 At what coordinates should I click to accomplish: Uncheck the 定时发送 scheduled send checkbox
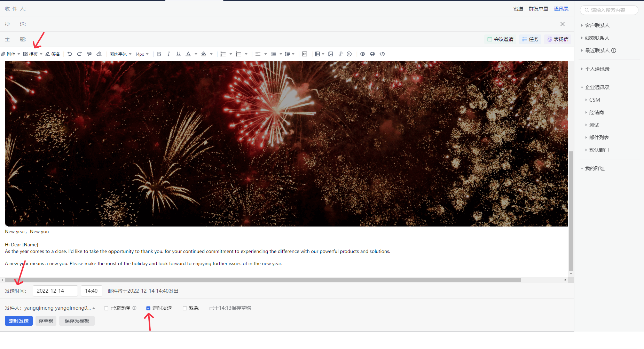pos(148,308)
